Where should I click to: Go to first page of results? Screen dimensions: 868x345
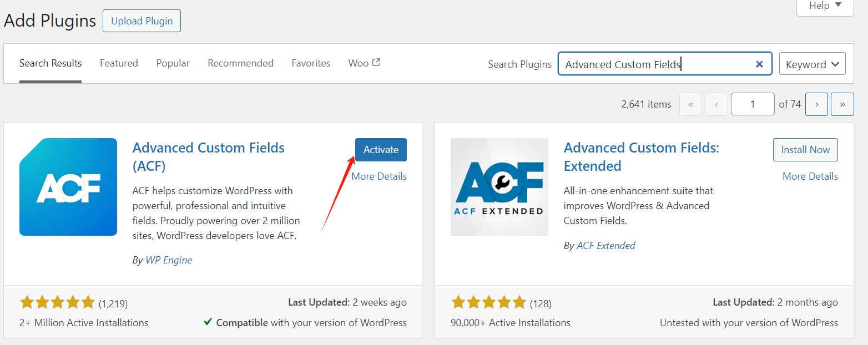[x=690, y=104]
